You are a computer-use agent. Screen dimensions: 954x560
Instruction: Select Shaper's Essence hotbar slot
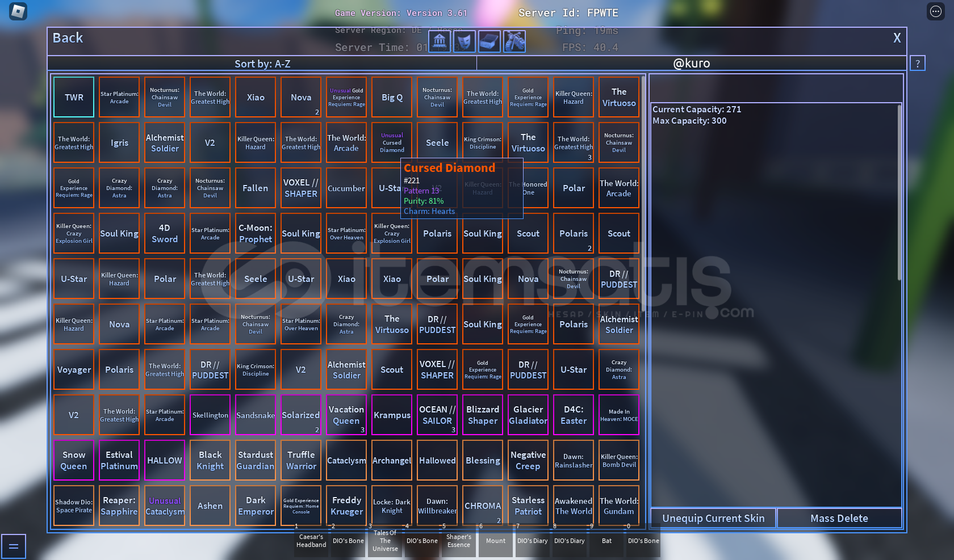(459, 541)
